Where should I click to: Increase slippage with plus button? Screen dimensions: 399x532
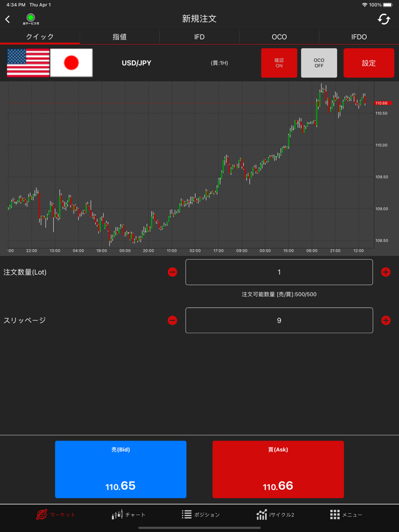click(x=386, y=320)
